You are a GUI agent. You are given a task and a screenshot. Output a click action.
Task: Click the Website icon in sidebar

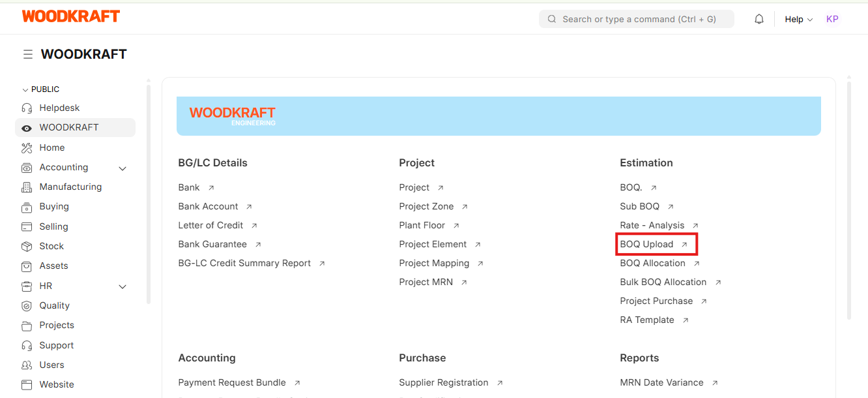[27, 385]
